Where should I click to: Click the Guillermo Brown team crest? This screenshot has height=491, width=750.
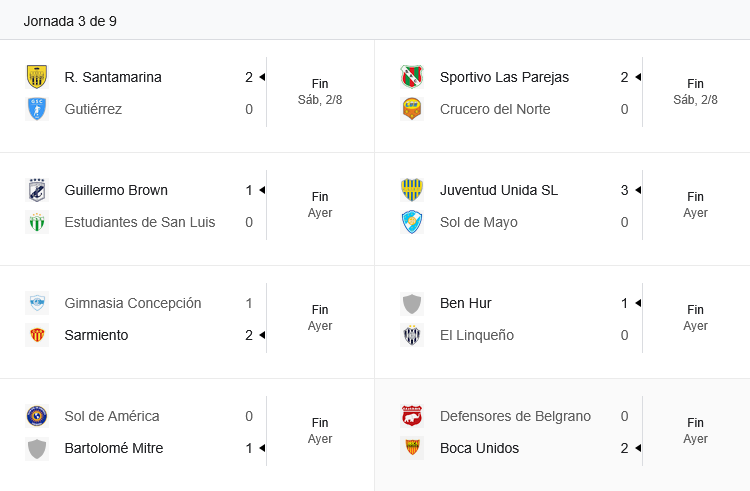pyautogui.click(x=37, y=190)
